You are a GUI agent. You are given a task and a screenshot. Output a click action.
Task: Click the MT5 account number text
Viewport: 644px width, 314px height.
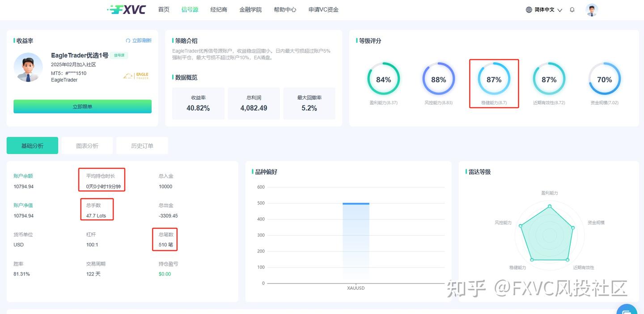point(69,73)
